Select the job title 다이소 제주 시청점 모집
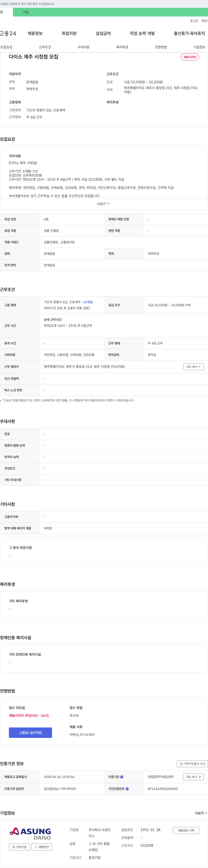This screenshot has width=208, height=868. [x=34, y=57]
